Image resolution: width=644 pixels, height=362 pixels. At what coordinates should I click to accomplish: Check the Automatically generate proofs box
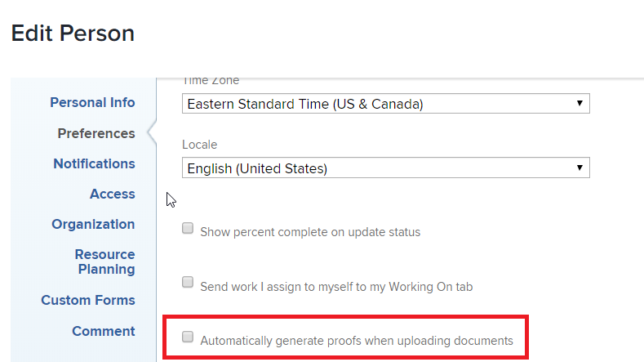[188, 337]
